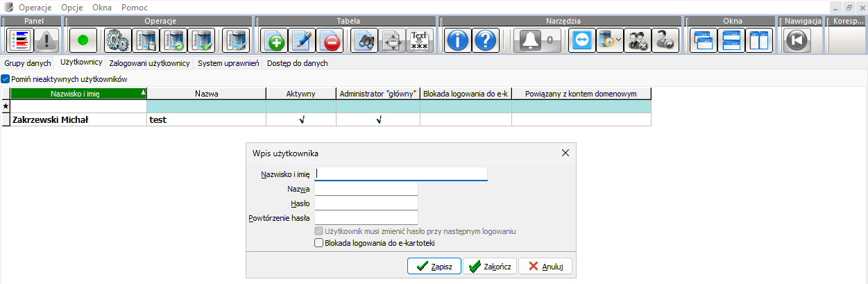Toggle 'Pomiń nieaktywnych użytkowników' checkbox
Screen dimensions: 868x284
tap(6, 79)
